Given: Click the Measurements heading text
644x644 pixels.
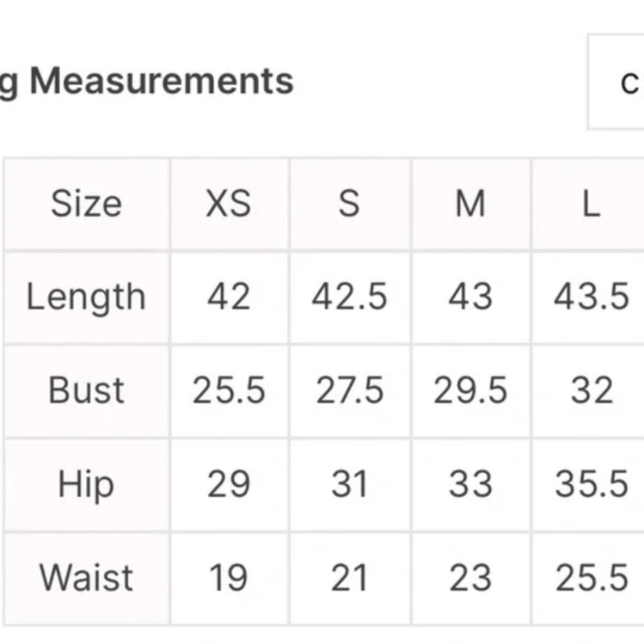Looking at the screenshot, I should [x=162, y=81].
